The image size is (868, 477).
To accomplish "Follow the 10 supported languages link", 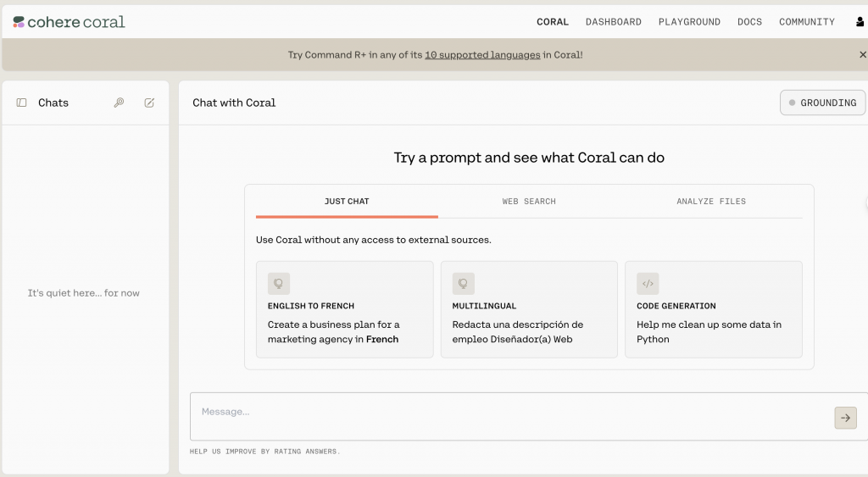I will [482, 54].
